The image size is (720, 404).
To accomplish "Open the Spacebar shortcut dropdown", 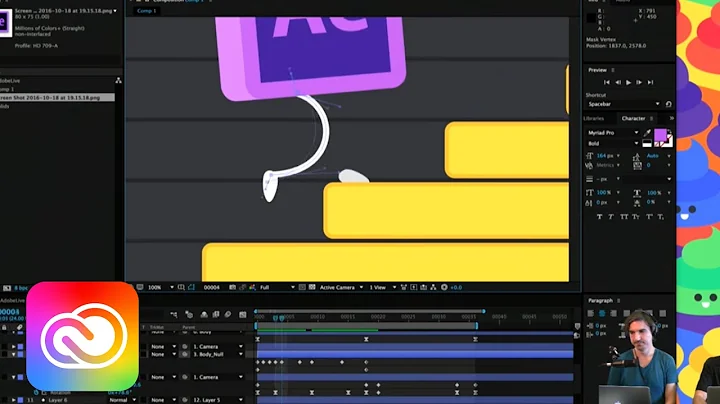I will tap(624, 104).
